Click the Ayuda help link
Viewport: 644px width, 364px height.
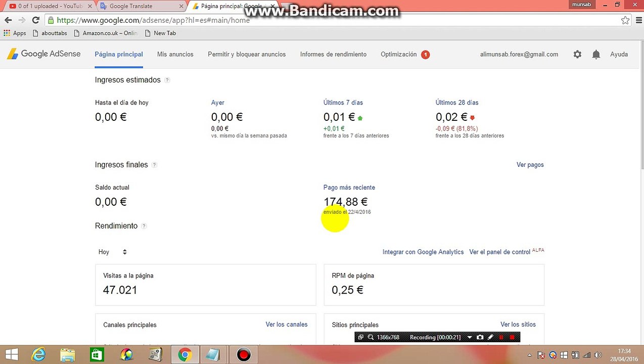pyautogui.click(x=619, y=54)
